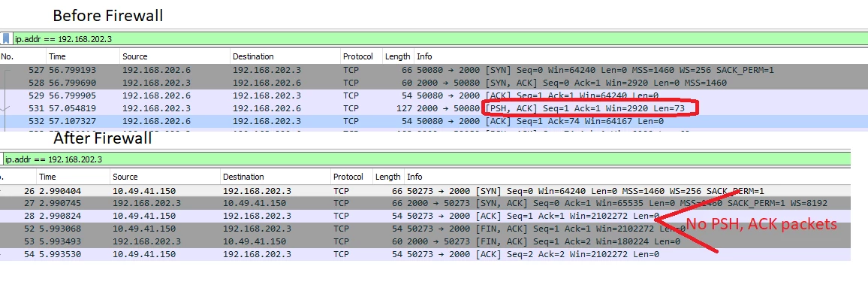868x294 pixels.
Task: Select packet number 527
Action: [434, 70]
